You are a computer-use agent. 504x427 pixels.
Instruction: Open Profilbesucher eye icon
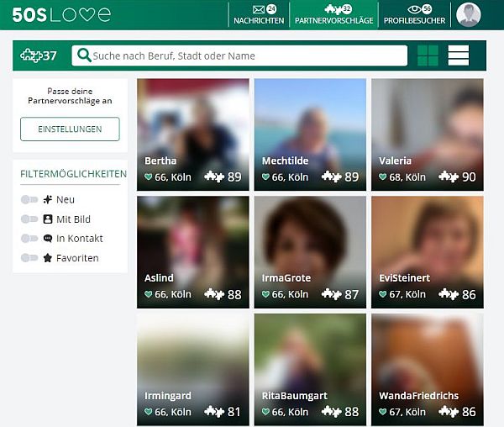(x=414, y=10)
